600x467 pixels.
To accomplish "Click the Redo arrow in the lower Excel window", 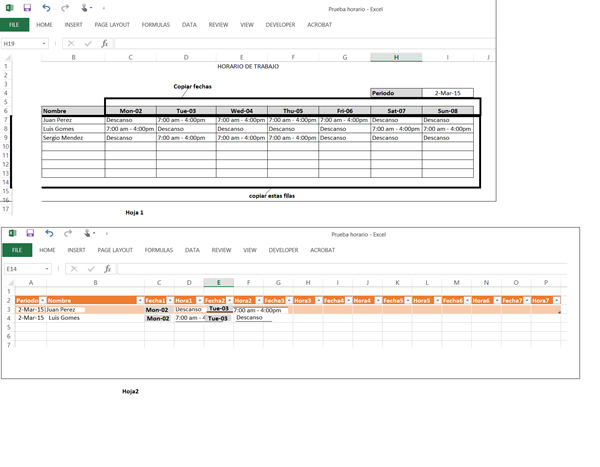I will [68, 233].
